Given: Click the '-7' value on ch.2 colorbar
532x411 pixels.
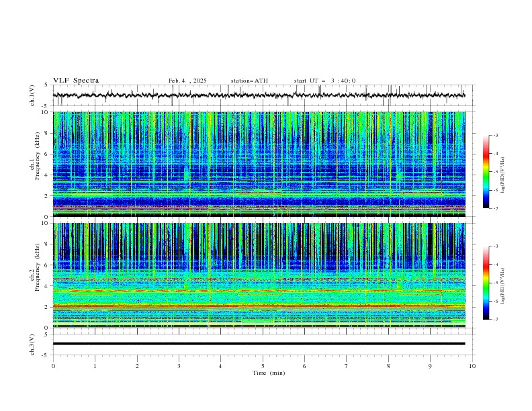Looking at the screenshot, I should [495, 320].
